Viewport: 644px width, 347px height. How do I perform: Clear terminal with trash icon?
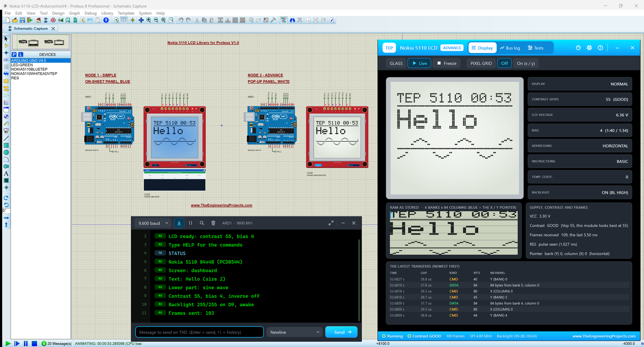213,223
